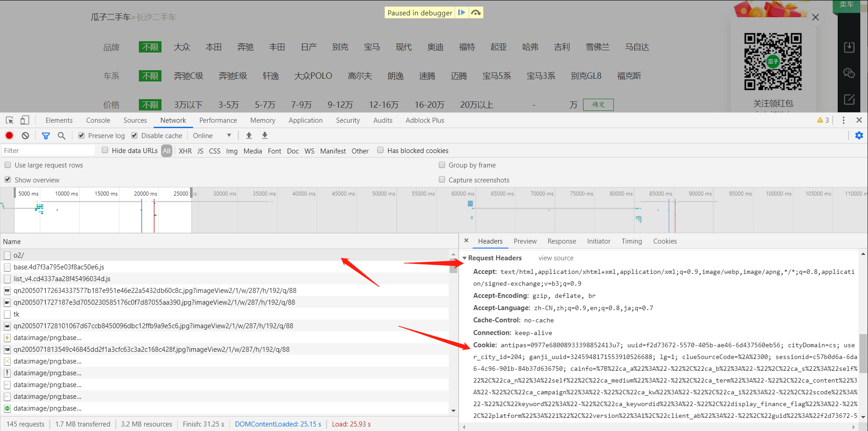Image resolution: width=868 pixels, height=431 pixels.
Task: Select the All request filter
Action: [x=167, y=151]
